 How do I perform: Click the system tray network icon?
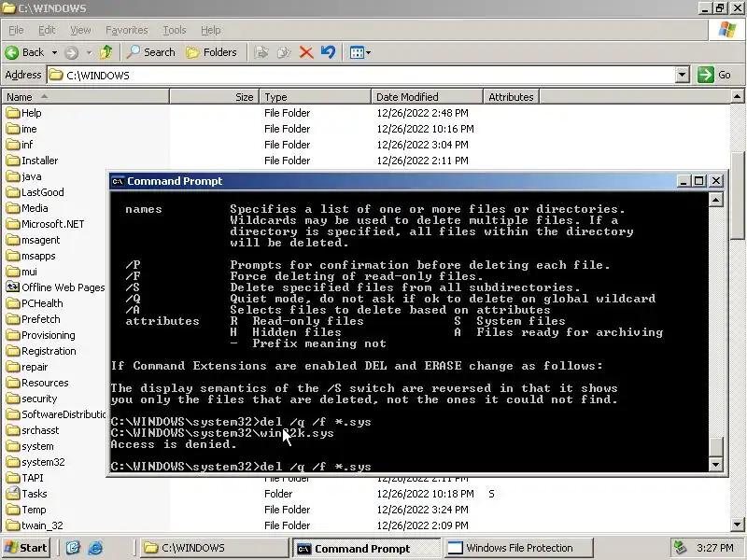click(680, 548)
